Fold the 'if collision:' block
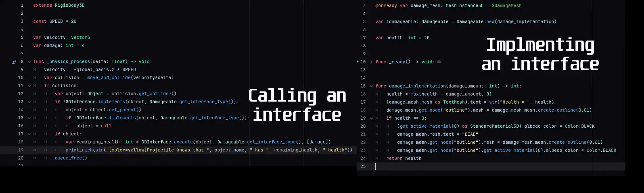This screenshot has width=644, height=193. coord(29,86)
